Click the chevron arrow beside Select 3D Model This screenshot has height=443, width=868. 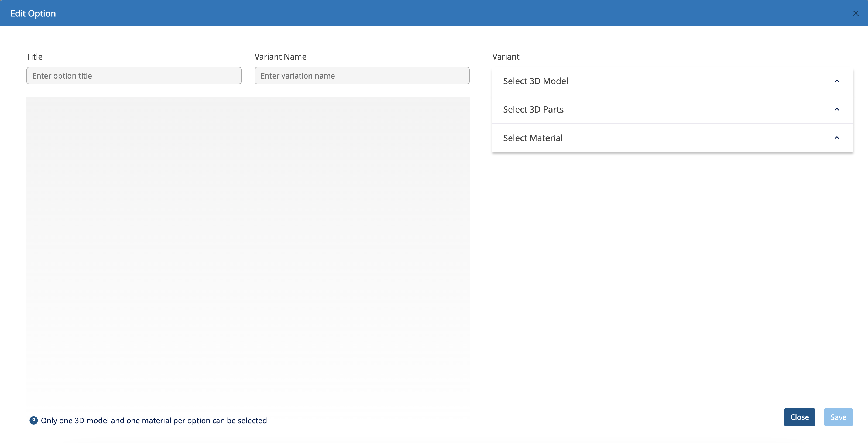pyautogui.click(x=837, y=81)
